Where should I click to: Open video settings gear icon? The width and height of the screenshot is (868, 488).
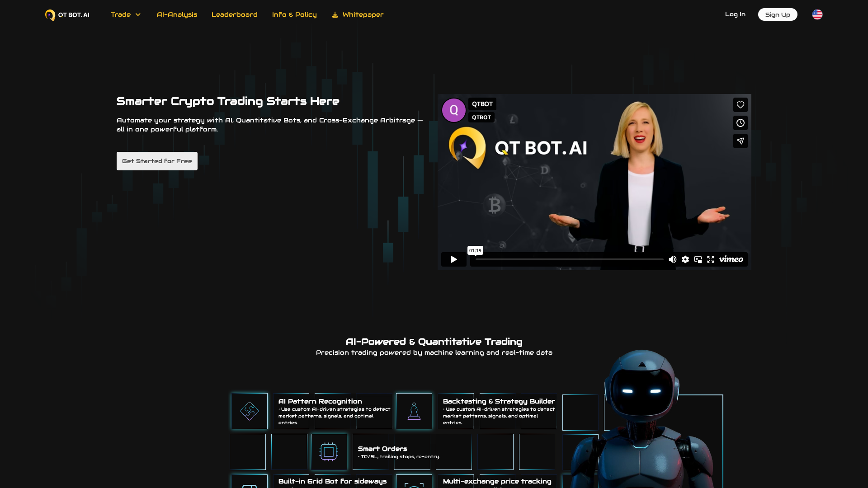(685, 259)
